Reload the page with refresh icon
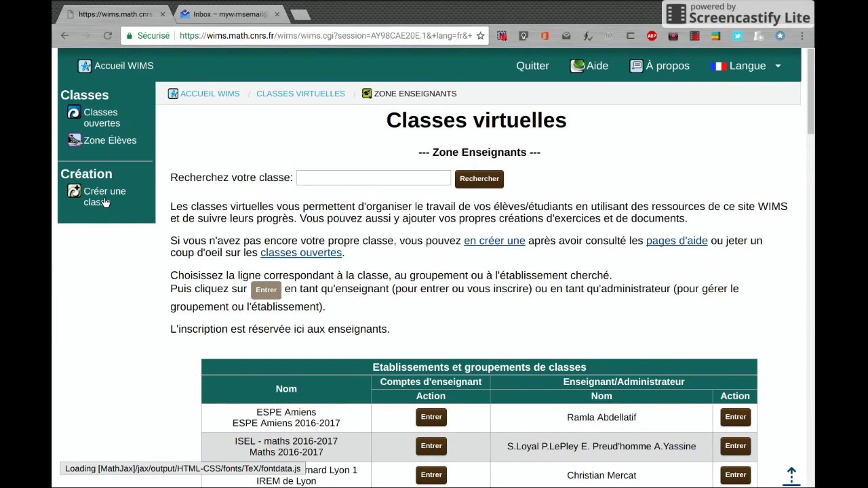Screen dimensions: 868x488 coord(107,36)
